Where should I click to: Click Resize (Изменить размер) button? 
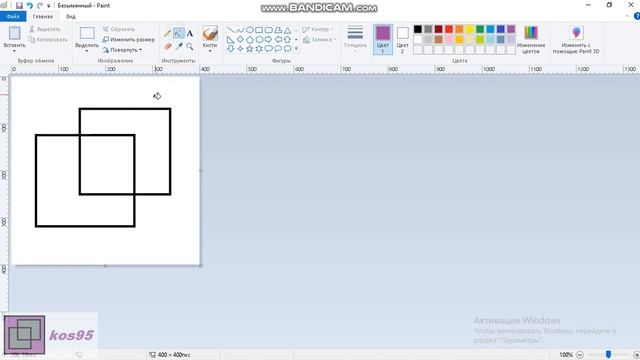click(x=128, y=40)
